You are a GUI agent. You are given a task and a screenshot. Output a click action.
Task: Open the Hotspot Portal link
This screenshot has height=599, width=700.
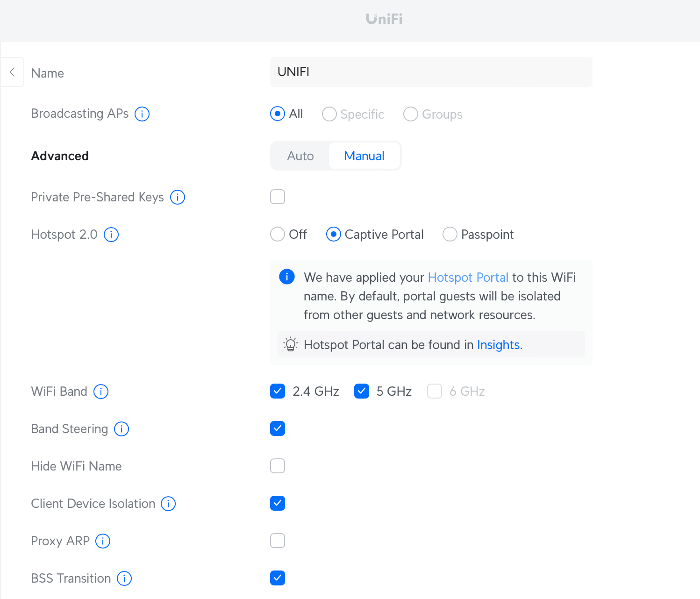(x=468, y=278)
